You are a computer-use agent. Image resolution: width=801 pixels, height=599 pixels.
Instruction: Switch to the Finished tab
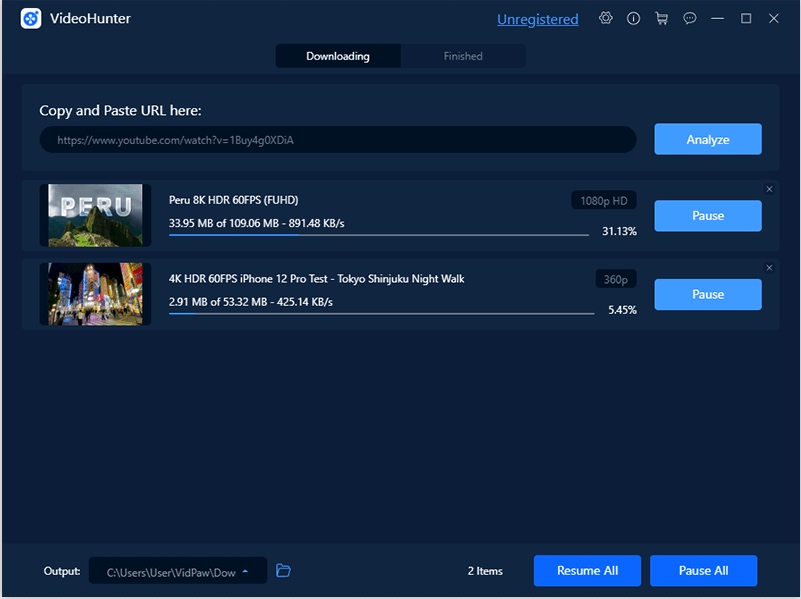pos(462,56)
